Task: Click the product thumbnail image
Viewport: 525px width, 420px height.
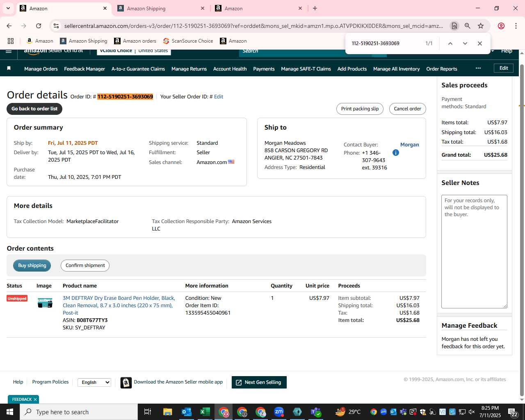Action: click(45, 303)
